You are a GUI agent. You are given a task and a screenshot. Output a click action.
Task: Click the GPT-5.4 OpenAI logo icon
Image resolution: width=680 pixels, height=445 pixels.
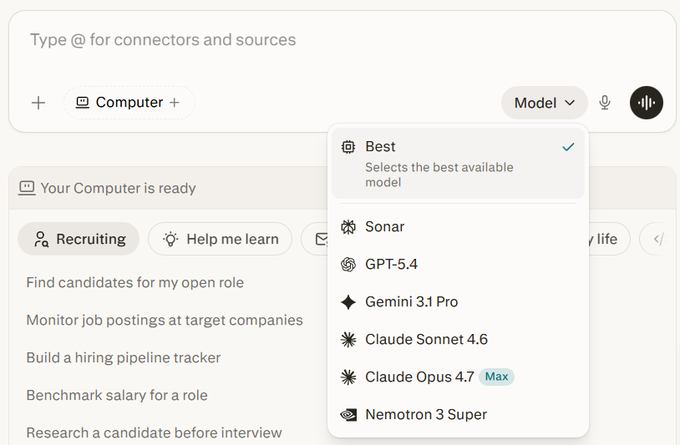pyautogui.click(x=348, y=265)
